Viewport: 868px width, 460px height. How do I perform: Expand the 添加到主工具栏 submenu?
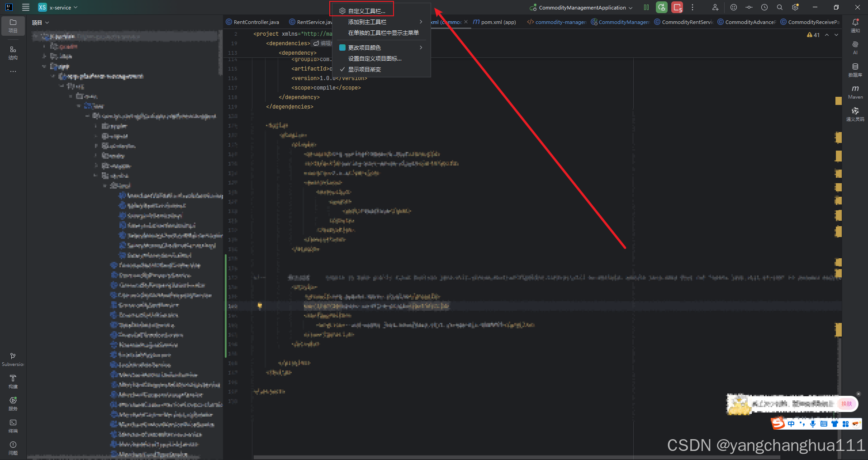[x=381, y=22]
